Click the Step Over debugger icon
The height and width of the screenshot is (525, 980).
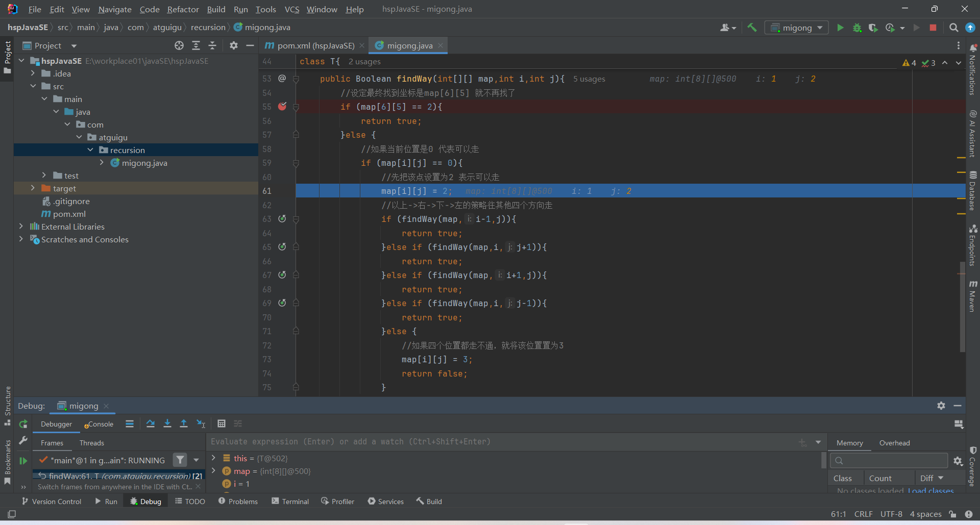tap(151, 423)
